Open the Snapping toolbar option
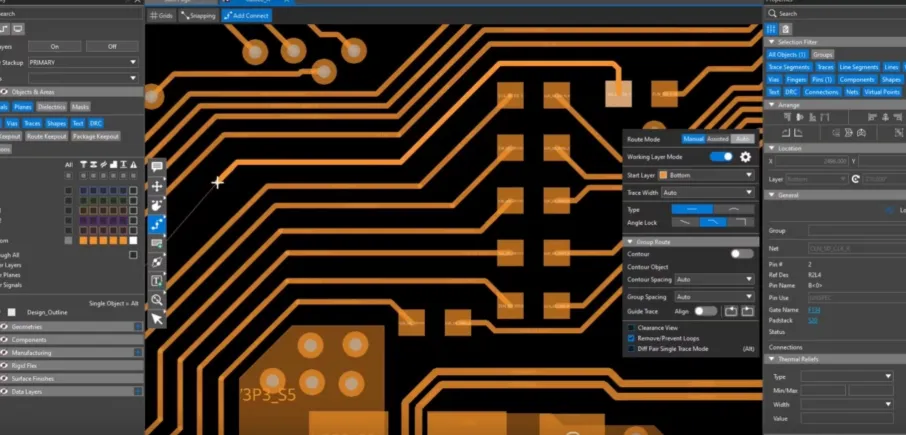The width and height of the screenshot is (906, 435). [198, 16]
